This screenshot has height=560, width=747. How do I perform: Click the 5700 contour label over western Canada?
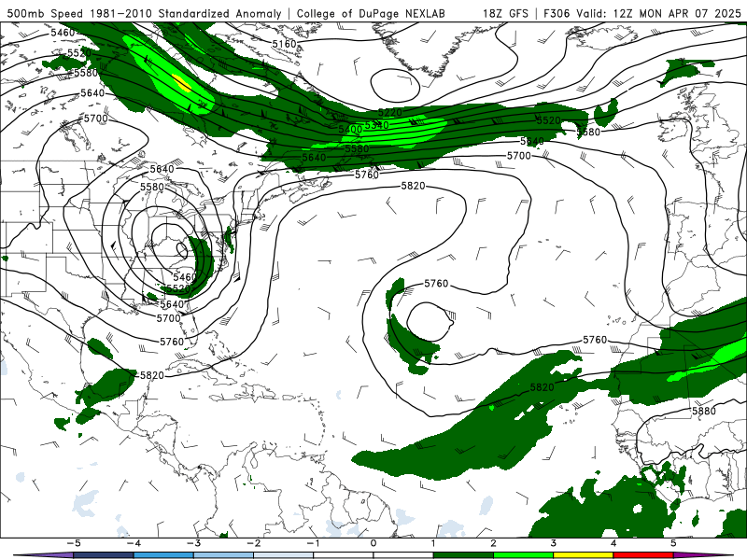point(96,119)
